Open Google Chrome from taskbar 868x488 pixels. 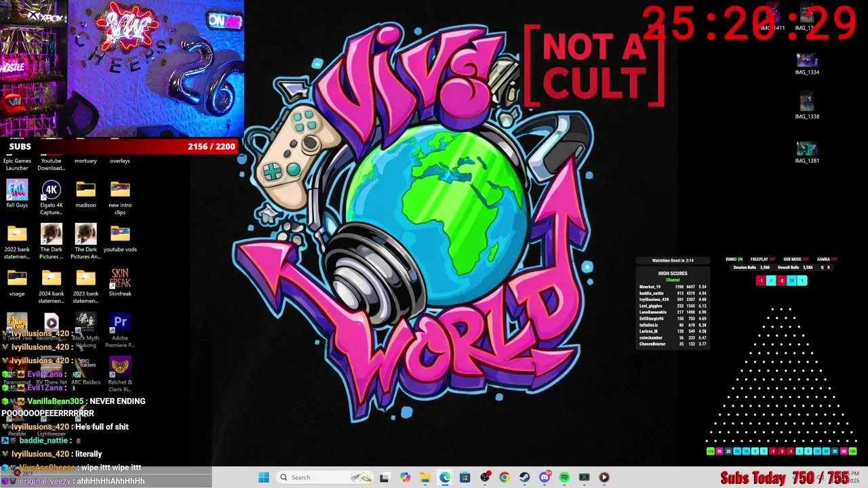(x=505, y=477)
